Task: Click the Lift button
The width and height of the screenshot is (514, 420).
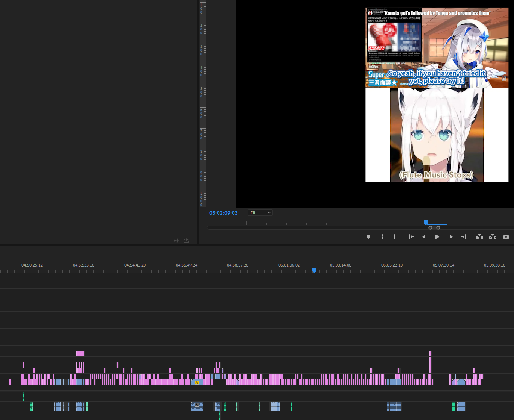Action: pos(479,237)
